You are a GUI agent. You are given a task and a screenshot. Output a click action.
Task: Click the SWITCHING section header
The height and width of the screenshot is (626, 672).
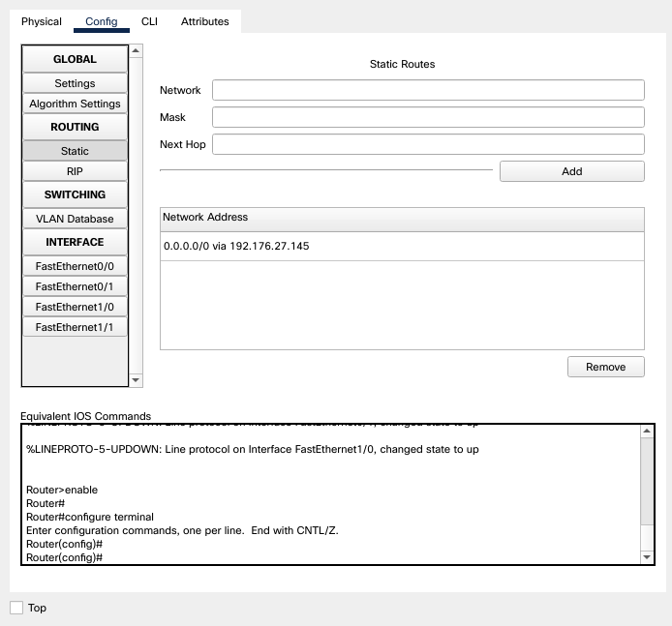(75, 194)
